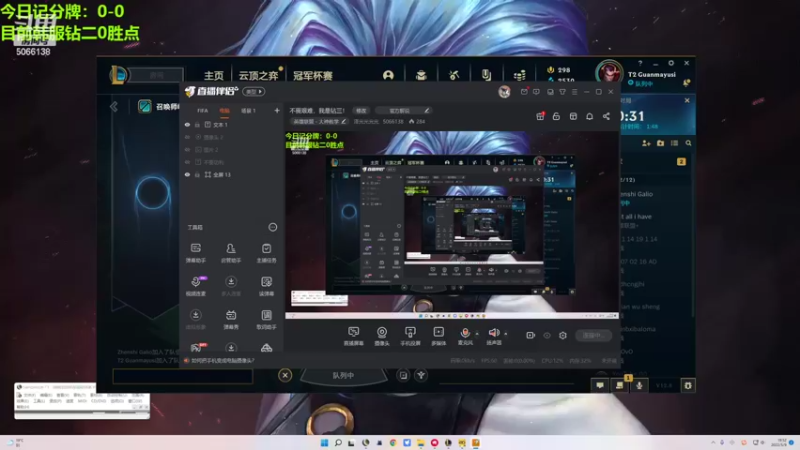This screenshot has width=800, height=450.
Task: Close the queue timer panel in League client
Action: pyautogui.click(x=687, y=101)
